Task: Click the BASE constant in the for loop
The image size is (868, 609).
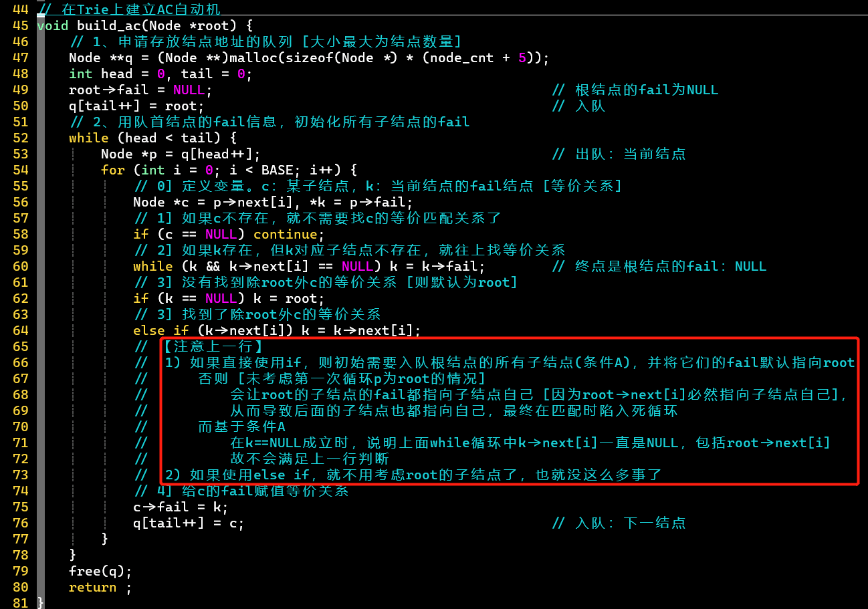Action: tap(278, 170)
